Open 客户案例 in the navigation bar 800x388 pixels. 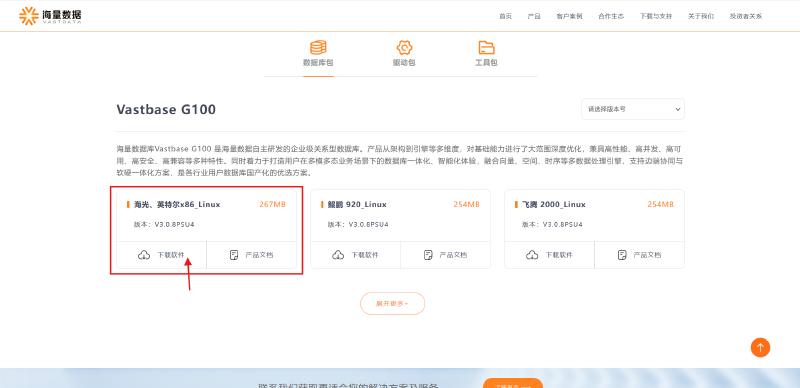point(569,16)
